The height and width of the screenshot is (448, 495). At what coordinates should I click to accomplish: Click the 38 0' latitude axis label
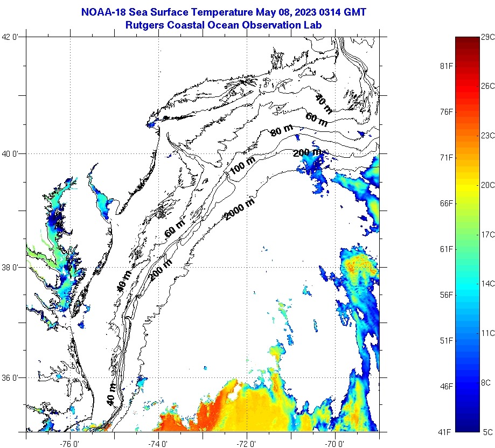click(x=10, y=267)
